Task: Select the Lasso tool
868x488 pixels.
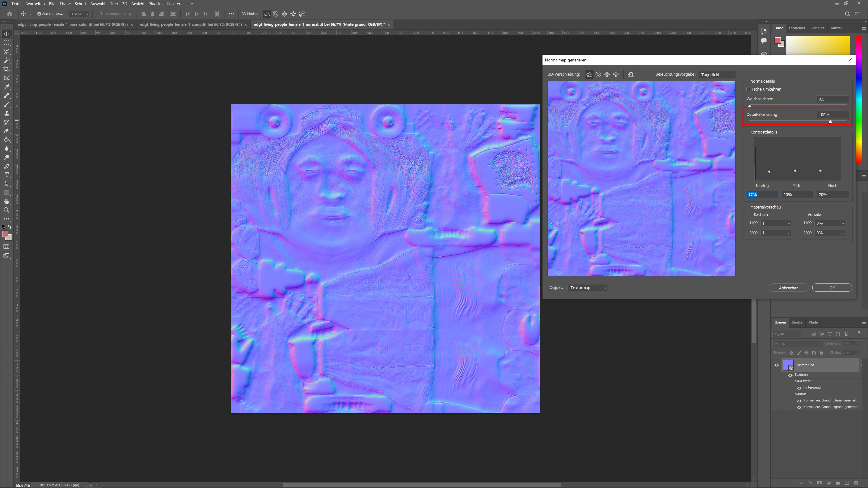Action: click(x=6, y=52)
